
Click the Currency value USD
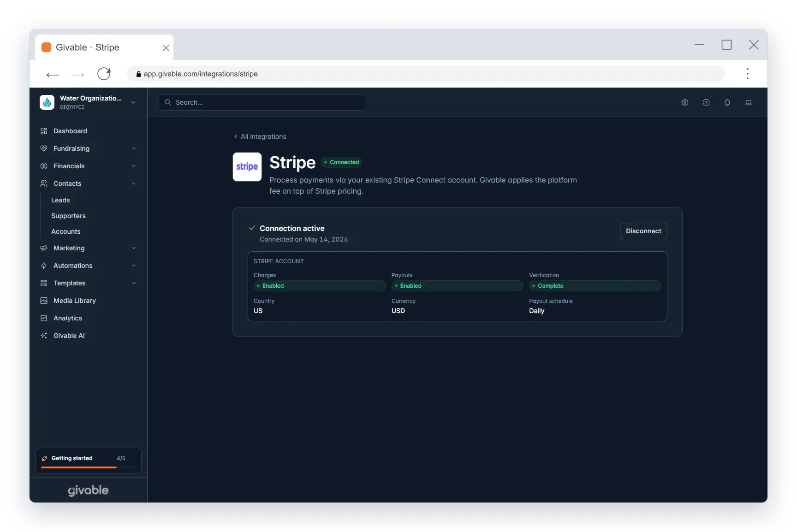click(x=398, y=311)
